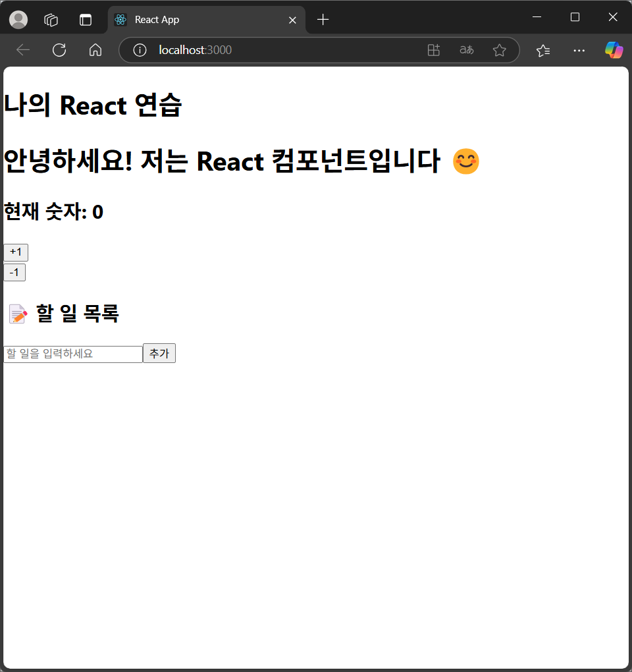Click the 나의 React 연습 heading
This screenshot has width=632, height=672.
(x=93, y=105)
